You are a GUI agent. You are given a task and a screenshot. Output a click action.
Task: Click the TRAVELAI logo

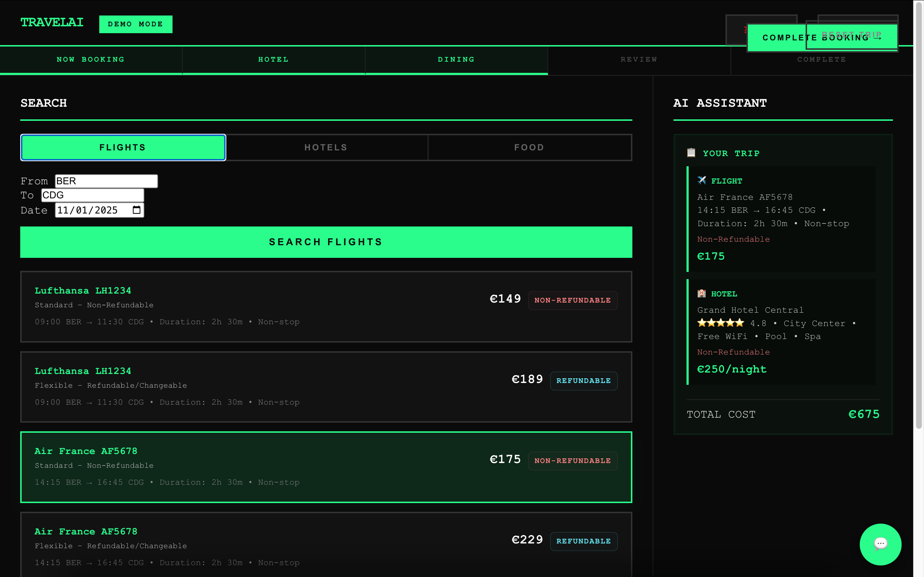click(x=52, y=22)
